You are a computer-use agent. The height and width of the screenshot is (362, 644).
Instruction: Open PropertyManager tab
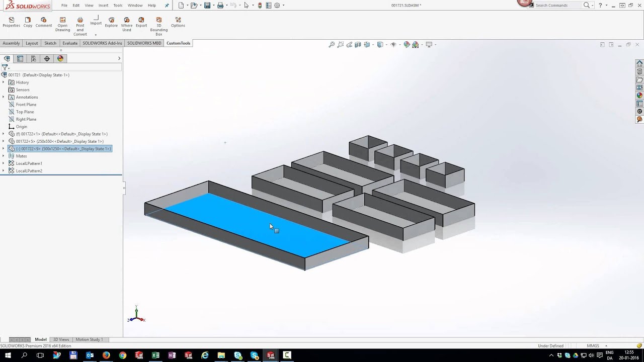tap(20, 58)
